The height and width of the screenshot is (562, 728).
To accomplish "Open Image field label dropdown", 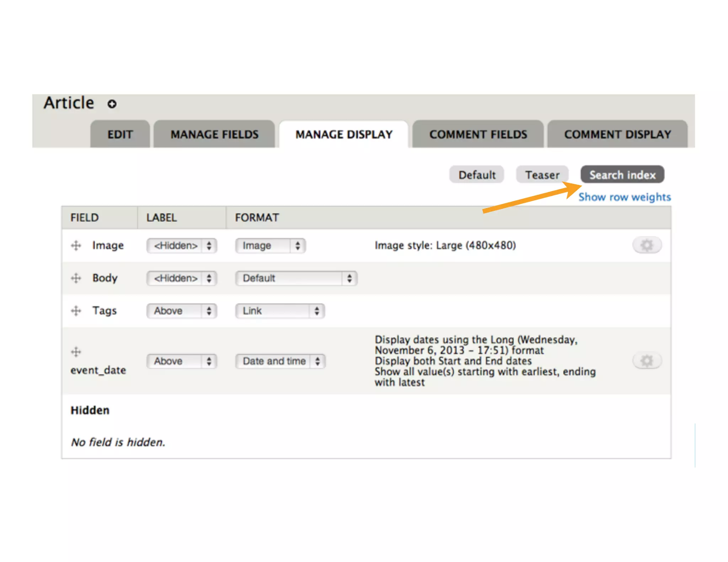I will tap(182, 246).
